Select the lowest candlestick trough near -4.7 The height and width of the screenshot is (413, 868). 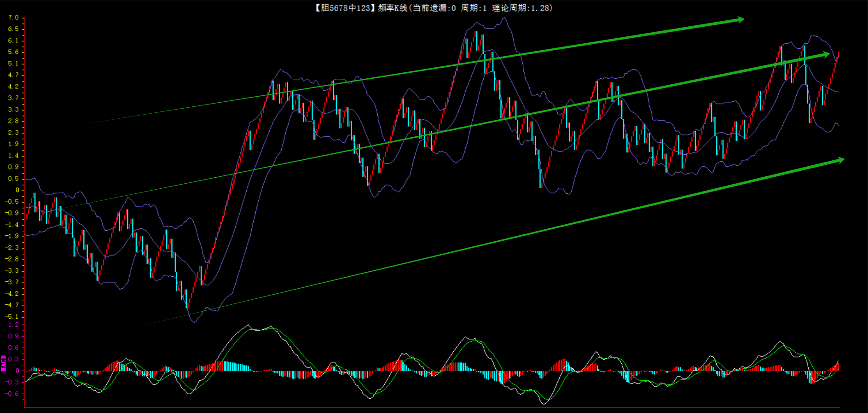[x=187, y=305]
